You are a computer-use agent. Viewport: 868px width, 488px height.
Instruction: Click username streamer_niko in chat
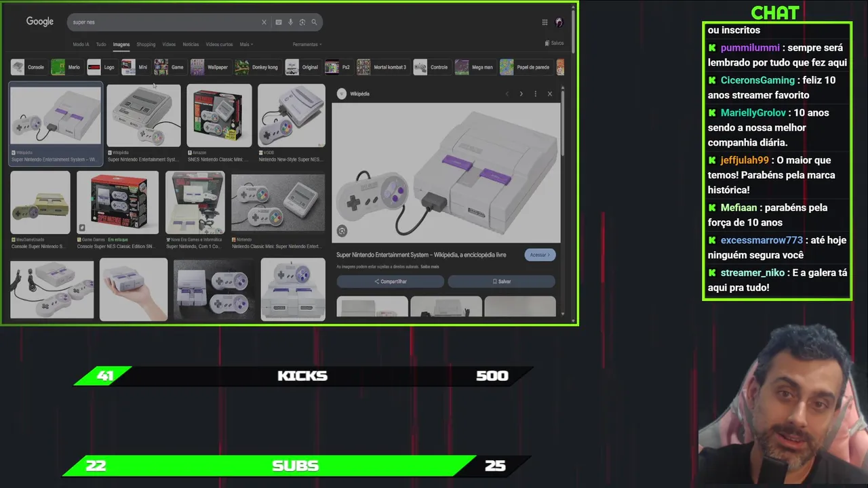point(753,272)
